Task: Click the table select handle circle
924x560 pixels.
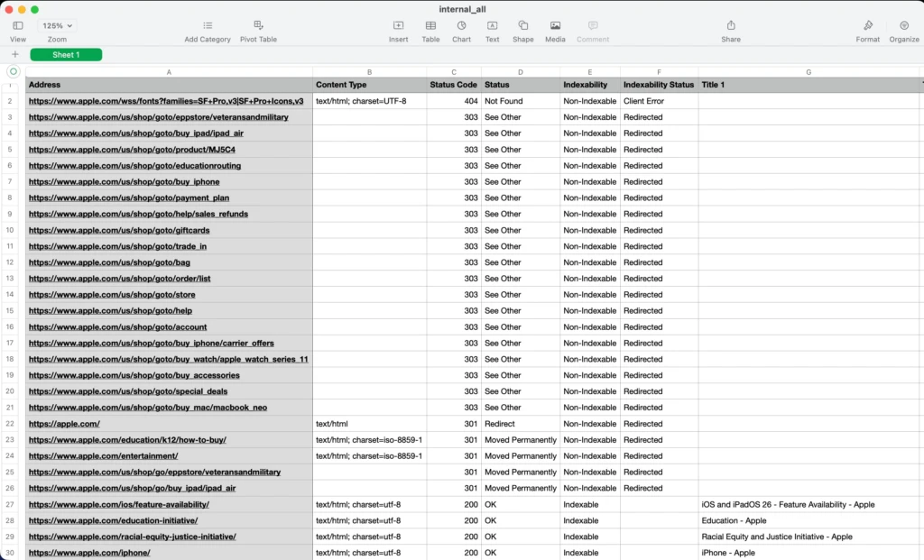Action: 13,71
